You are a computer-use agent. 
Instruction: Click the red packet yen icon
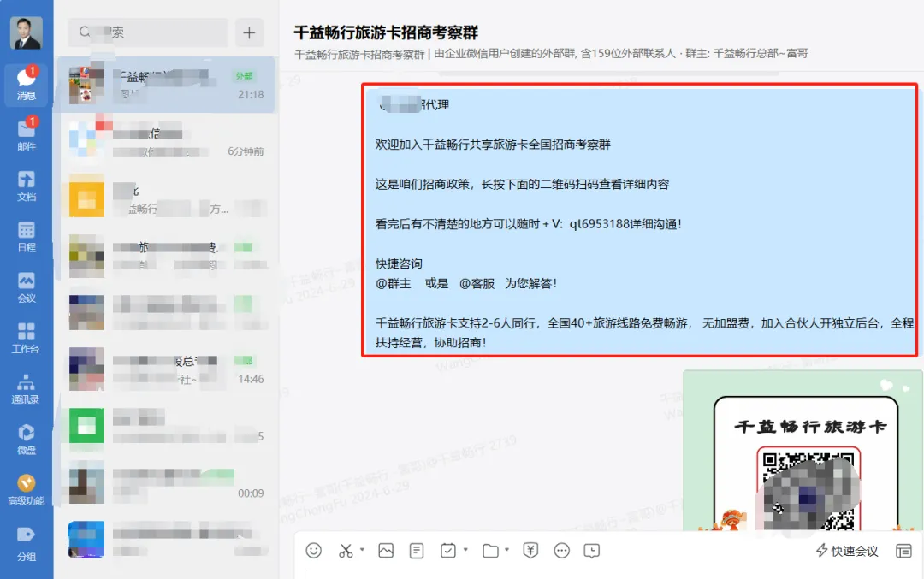pyautogui.click(x=530, y=551)
